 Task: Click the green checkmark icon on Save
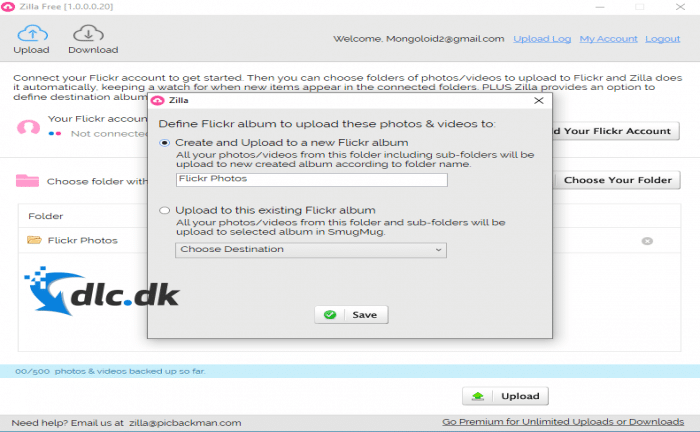(x=330, y=315)
